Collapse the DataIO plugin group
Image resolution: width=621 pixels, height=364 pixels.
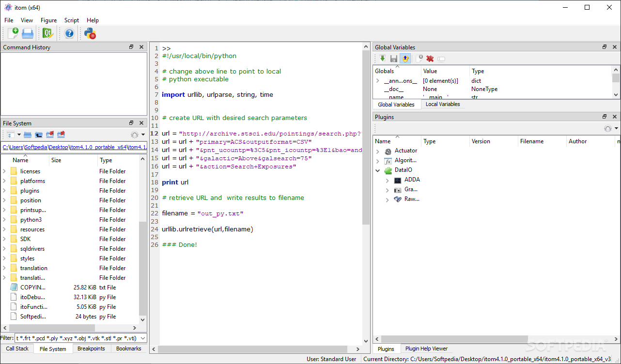pos(378,170)
